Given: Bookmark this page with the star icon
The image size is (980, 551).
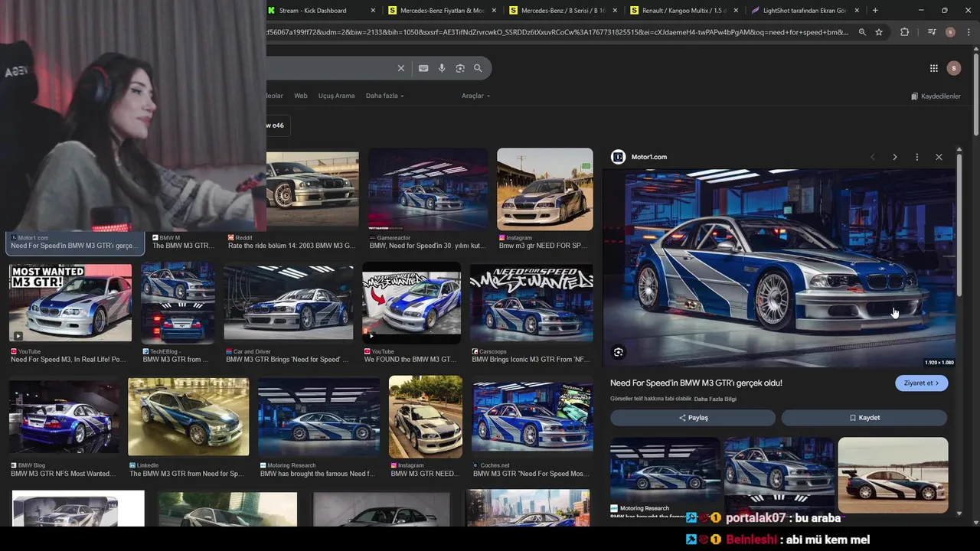Looking at the screenshot, I should (879, 32).
